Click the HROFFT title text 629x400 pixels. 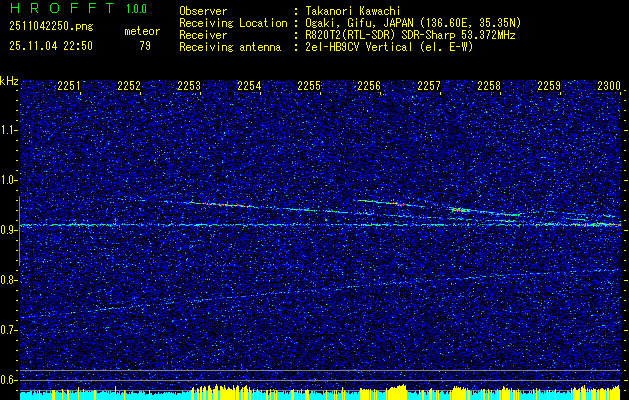point(62,8)
